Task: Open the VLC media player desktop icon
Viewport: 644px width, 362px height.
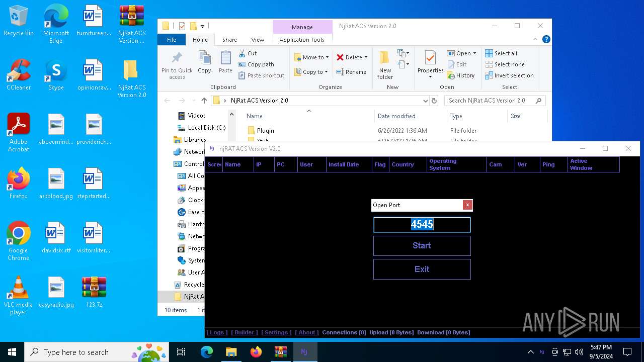Action: tap(19, 295)
